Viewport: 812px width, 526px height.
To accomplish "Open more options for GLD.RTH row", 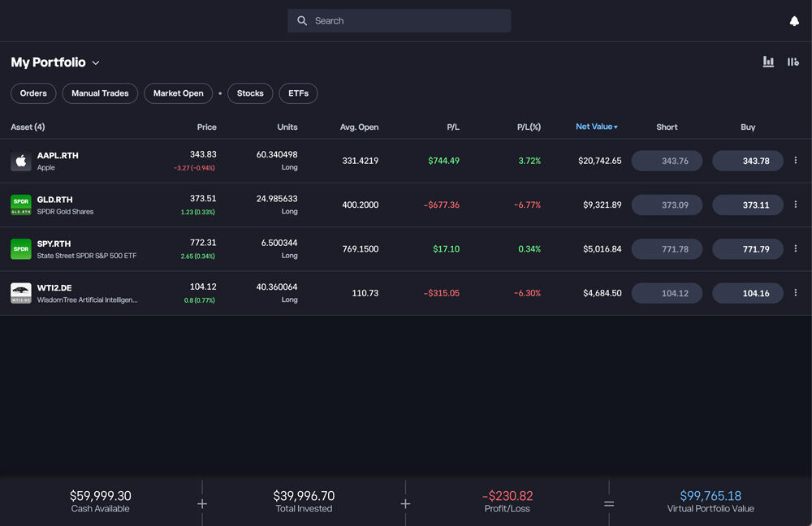I will pos(796,205).
